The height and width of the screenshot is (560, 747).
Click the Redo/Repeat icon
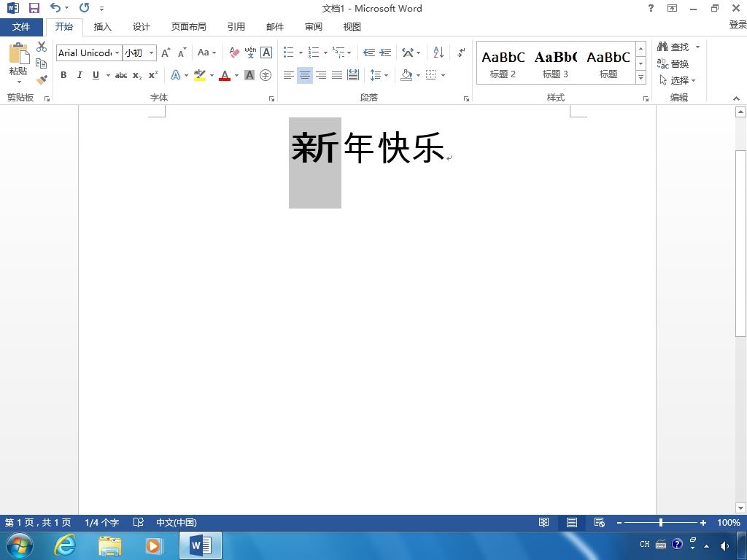85,7
